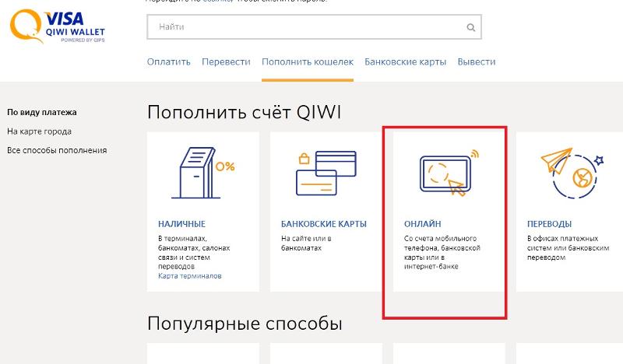Select the Пополнить кошелек tab
Screen dimensions: 623x364
308,62
